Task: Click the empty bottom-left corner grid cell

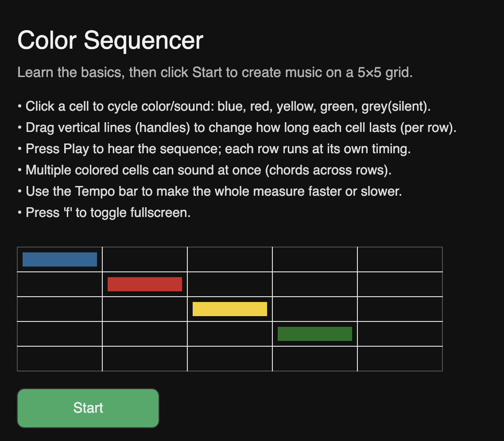Action: coord(60,359)
